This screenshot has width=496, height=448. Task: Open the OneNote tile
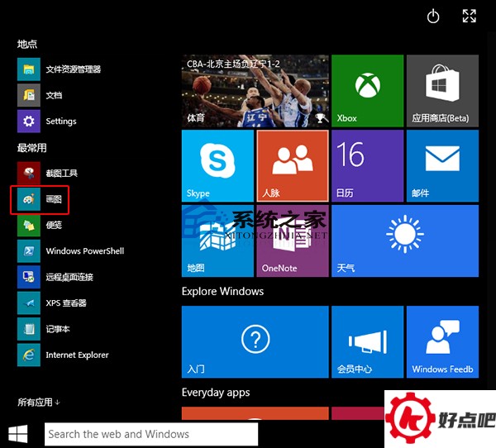(293, 241)
